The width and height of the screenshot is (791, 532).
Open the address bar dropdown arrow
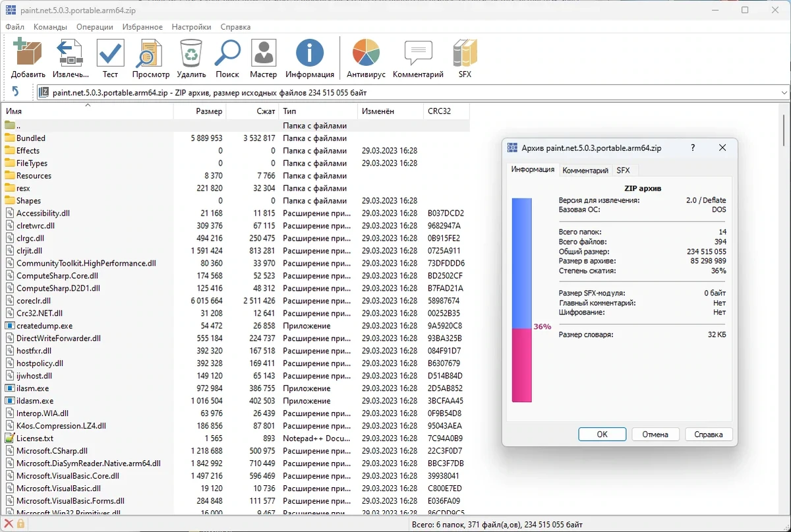pyautogui.click(x=784, y=93)
